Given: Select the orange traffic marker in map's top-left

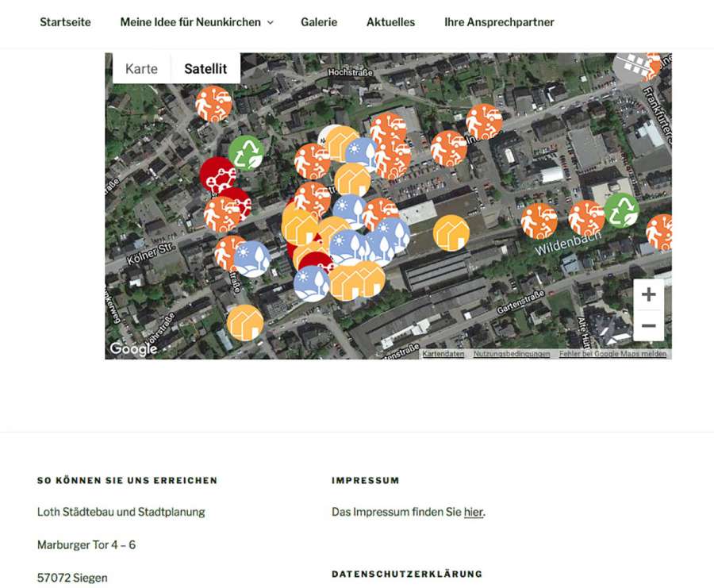Looking at the screenshot, I should pyautogui.click(x=213, y=104).
